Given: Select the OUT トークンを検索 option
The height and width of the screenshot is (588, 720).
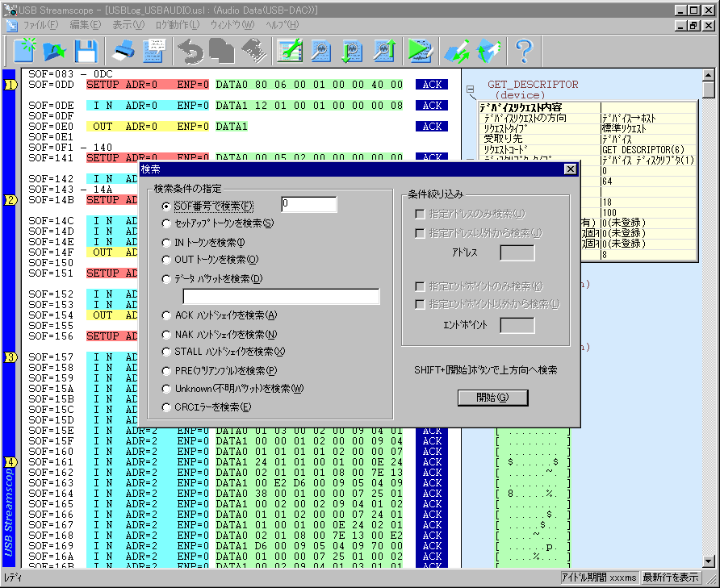Looking at the screenshot, I should [166, 260].
